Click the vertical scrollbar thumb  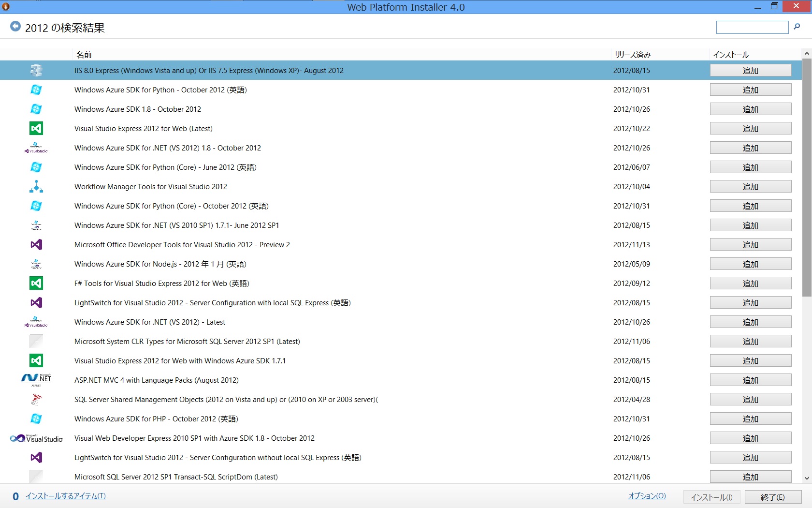tap(807, 178)
